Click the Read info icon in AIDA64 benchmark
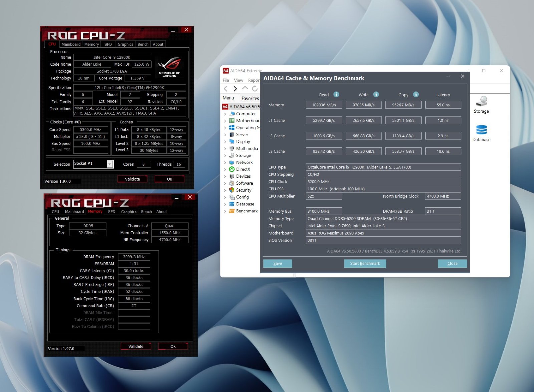 coord(336,95)
